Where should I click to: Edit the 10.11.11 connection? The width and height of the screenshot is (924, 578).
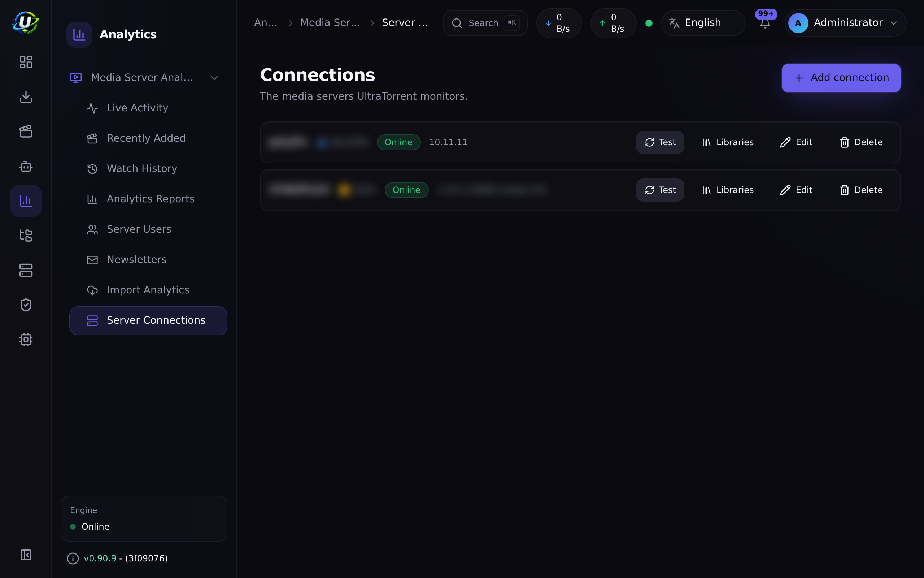coord(796,142)
